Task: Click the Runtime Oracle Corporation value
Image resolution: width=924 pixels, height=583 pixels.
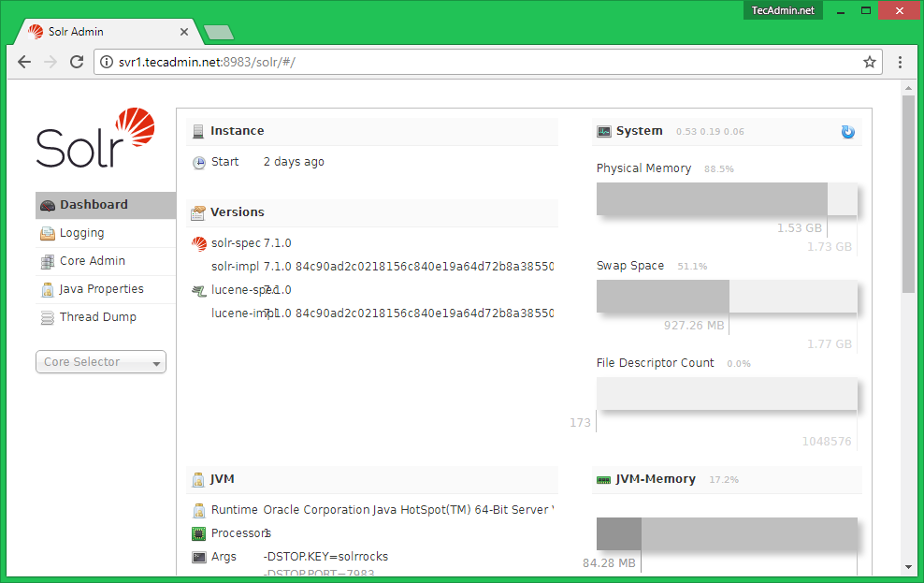Action: (409, 510)
